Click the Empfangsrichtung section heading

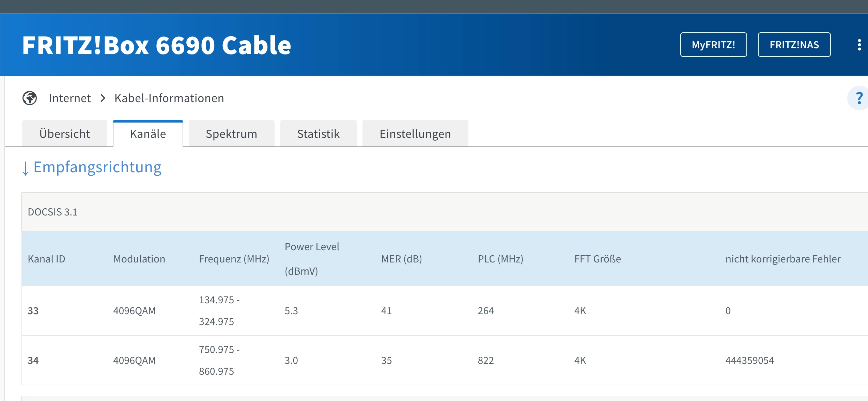[x=97, y=167]
